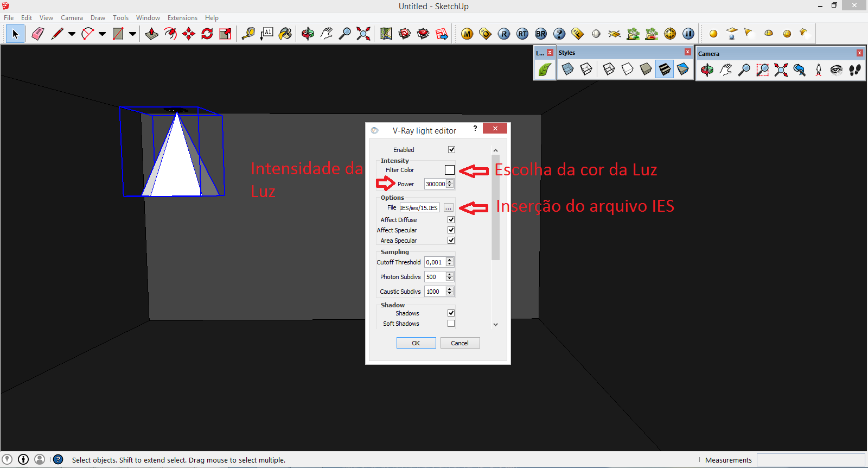Select the Rectangle shape tool
The height and width of the screenshot is (468, 868).
[118, 34]
